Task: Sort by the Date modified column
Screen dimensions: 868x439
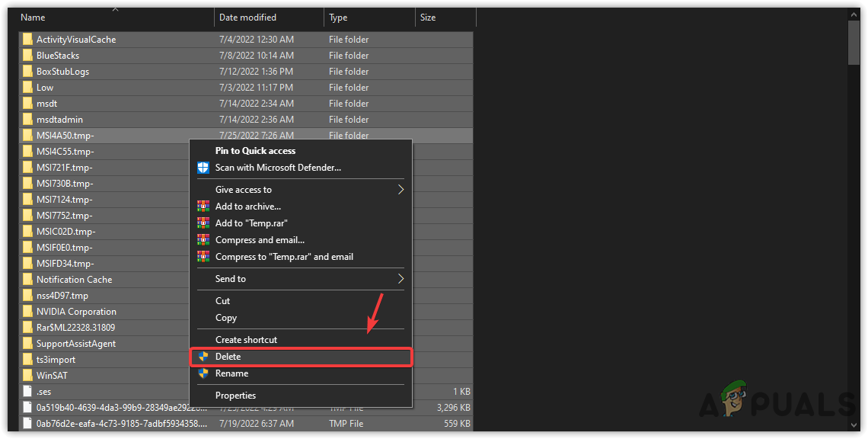Action: tap(247, 17)
